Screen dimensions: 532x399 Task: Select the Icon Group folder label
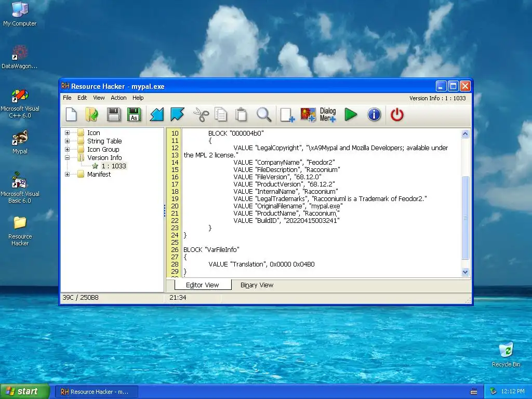(103, 149)
